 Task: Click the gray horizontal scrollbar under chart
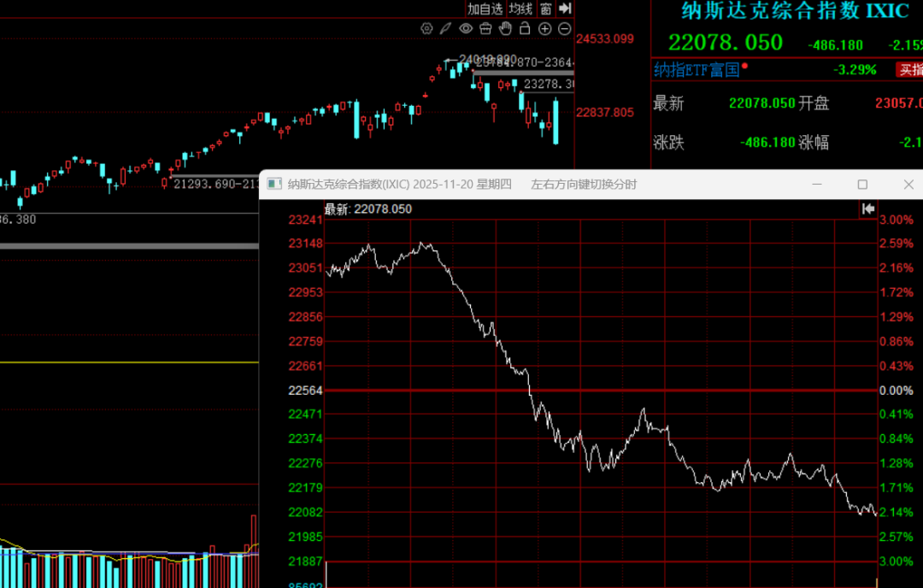[128, 246]
